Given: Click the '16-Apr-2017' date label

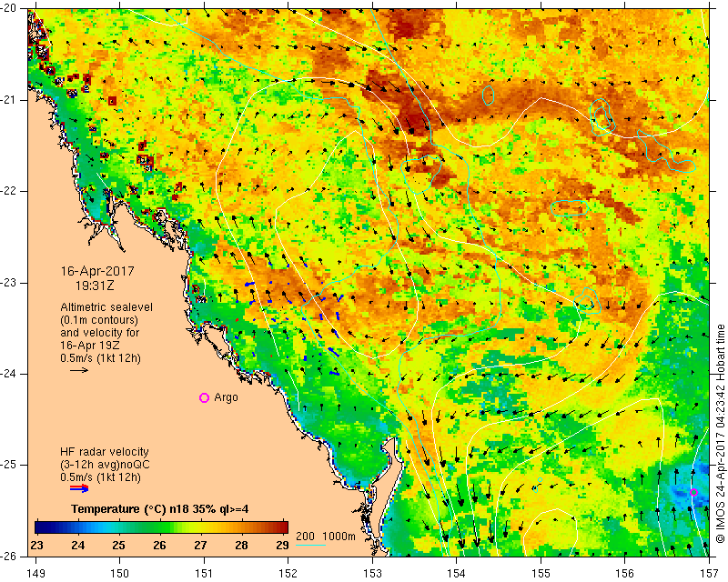Looking at the screenshot, I should (x=97, y=271).
